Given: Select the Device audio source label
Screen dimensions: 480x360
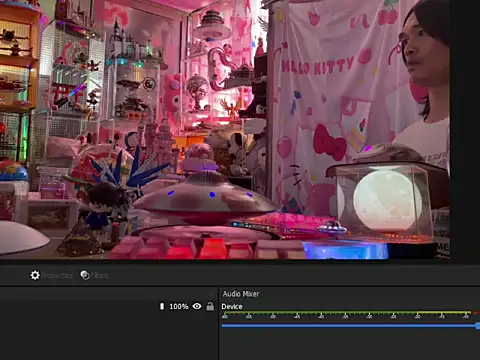Looking at the screenshot, I should click(232, 307).
